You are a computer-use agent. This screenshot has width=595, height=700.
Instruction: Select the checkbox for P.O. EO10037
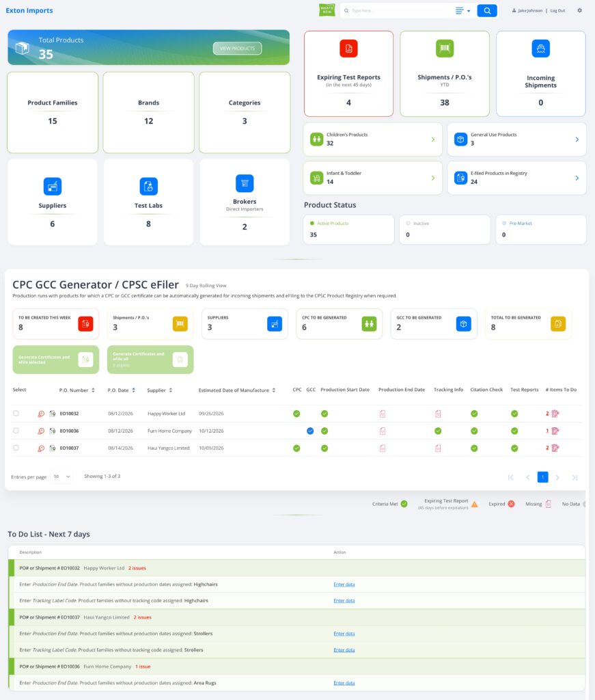pos(16,448)
